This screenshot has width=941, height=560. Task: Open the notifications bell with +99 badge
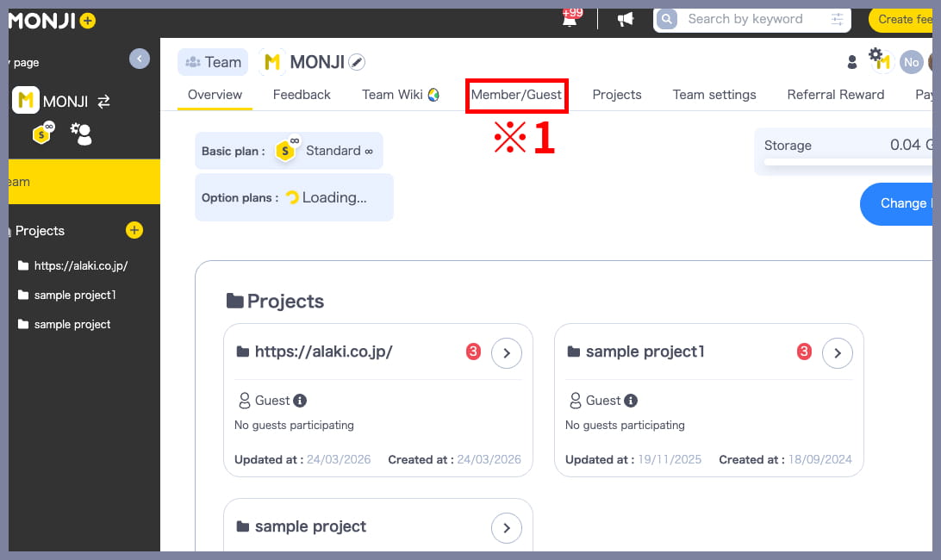(x=570, y=18)
